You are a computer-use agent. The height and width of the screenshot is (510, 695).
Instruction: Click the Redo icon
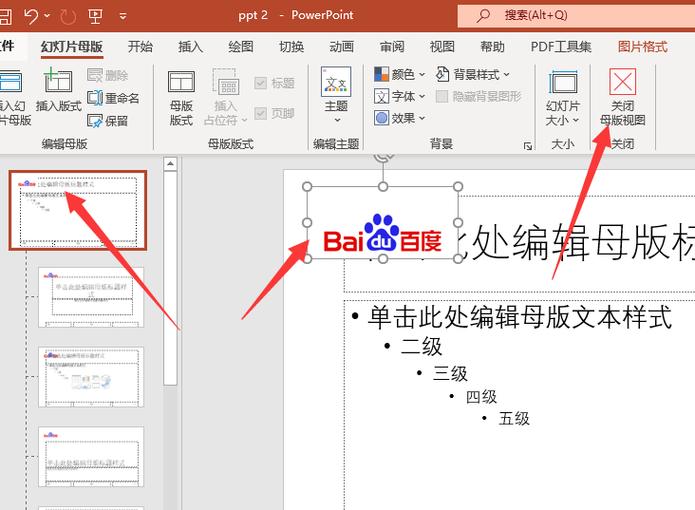coord(68,16)
